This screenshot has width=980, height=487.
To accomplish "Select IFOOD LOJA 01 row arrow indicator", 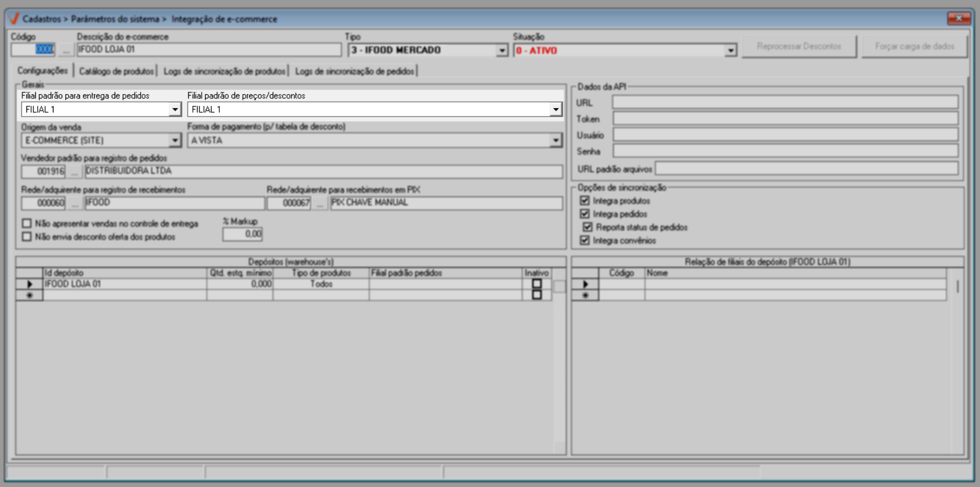I will click(29, 284).
